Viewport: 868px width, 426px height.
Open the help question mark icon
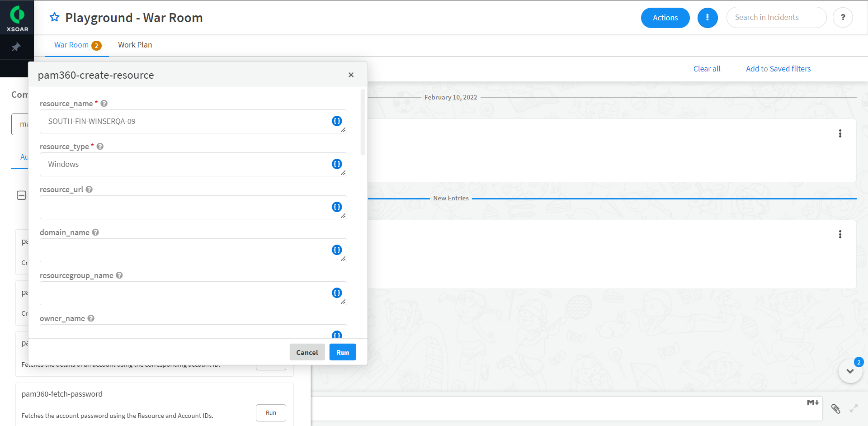pyautogui.click(x=843, y=18)
